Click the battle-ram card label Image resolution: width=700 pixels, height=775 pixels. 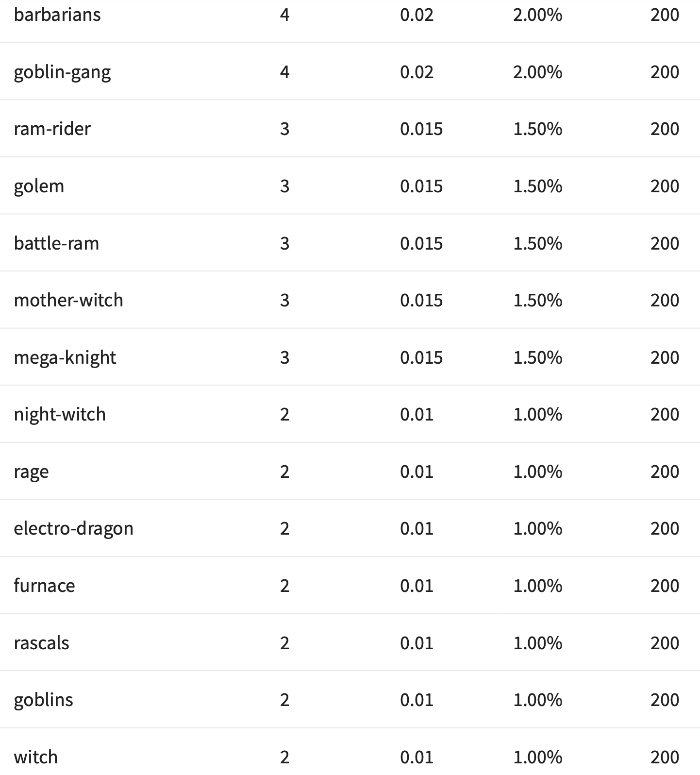(56, 243)
